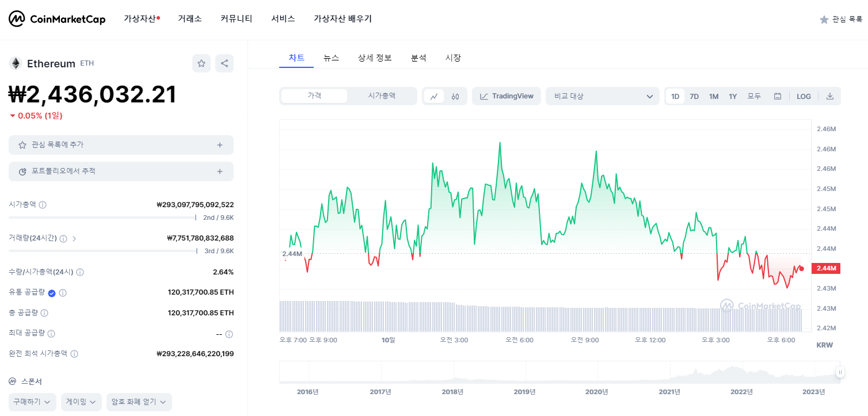Click info icon beside 유통 공급량
Viewport: 868px width, 416px height.
point(63,293)
